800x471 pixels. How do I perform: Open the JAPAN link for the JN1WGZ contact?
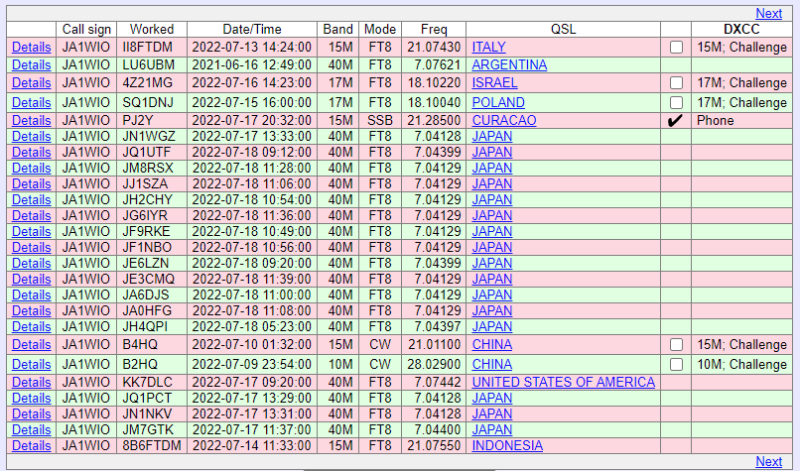(x=492, y=136)
